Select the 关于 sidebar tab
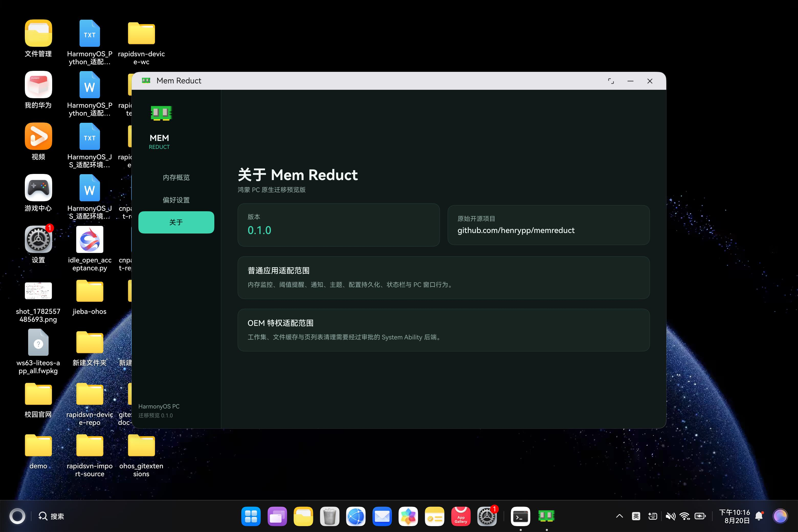The image size is (798, 532). 176,222
